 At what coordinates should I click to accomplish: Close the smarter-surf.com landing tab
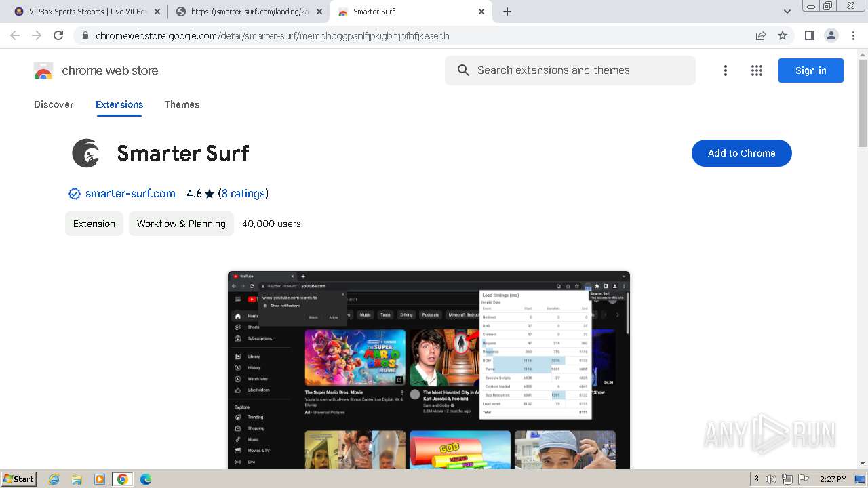(x=319, y=12)
